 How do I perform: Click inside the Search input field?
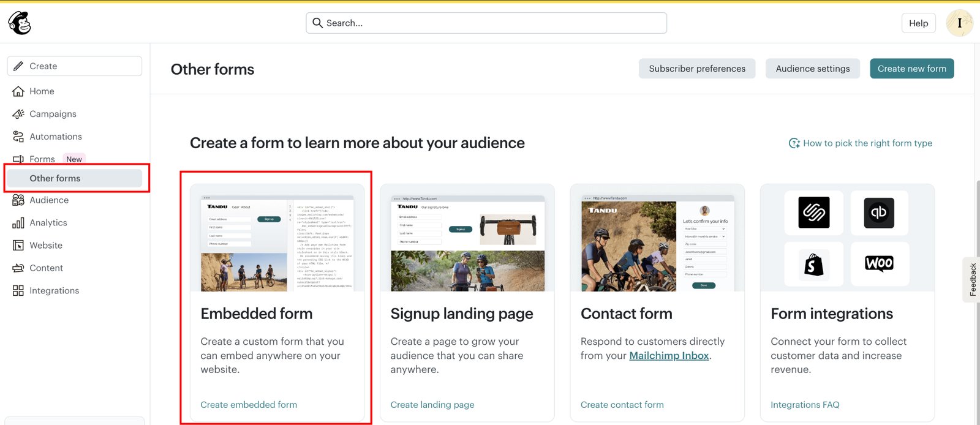486,23
